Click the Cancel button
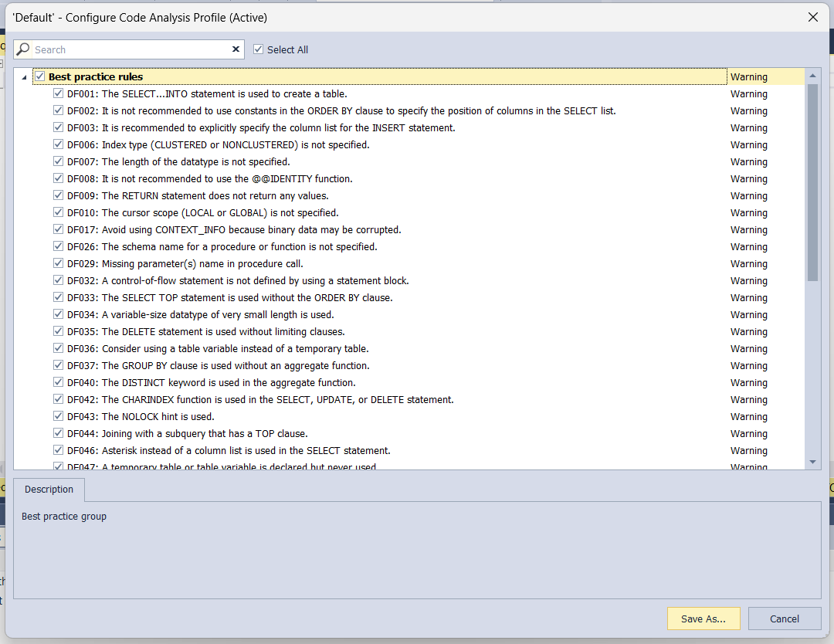 click(784, 619)
